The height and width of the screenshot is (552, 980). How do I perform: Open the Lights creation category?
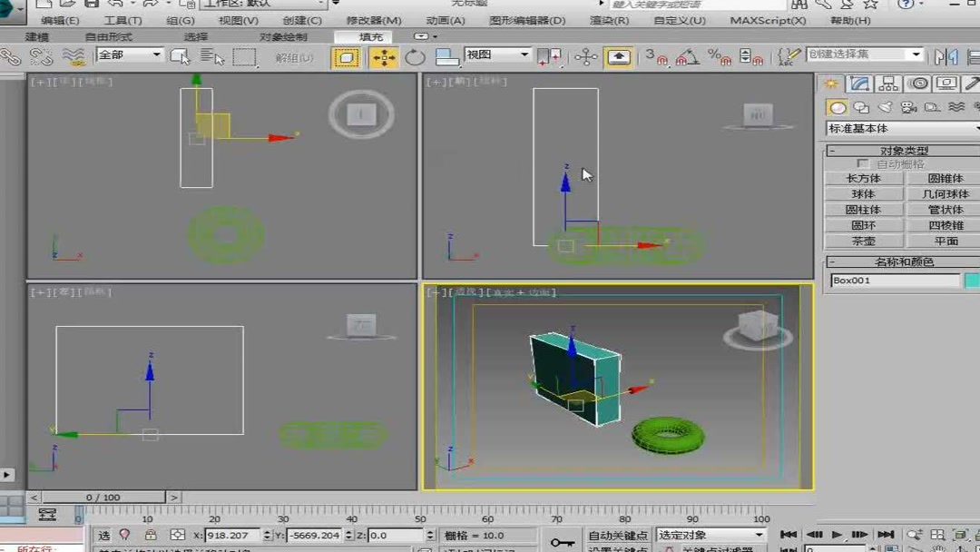tap(885, 107)
